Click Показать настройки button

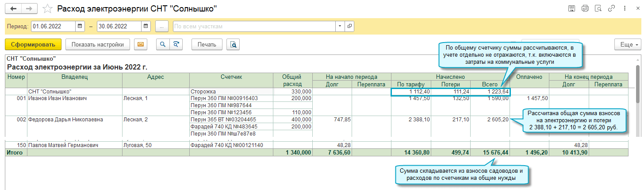(98, 44)
